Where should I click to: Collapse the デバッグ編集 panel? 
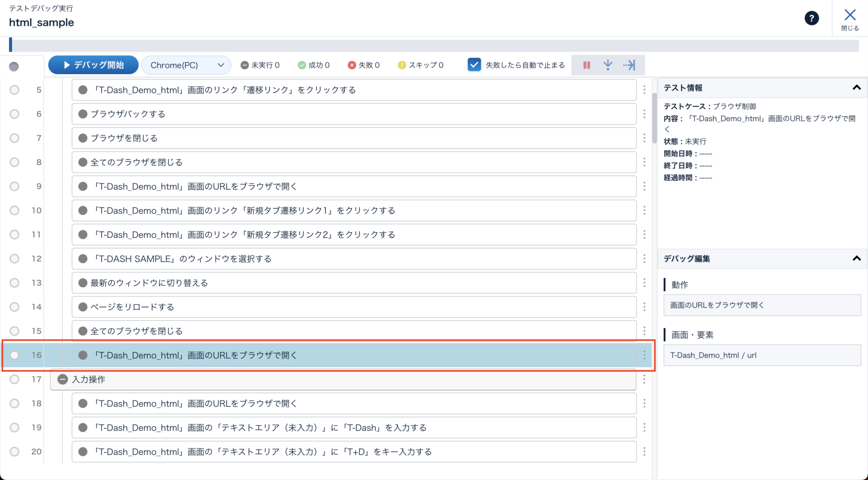(856, 259)
